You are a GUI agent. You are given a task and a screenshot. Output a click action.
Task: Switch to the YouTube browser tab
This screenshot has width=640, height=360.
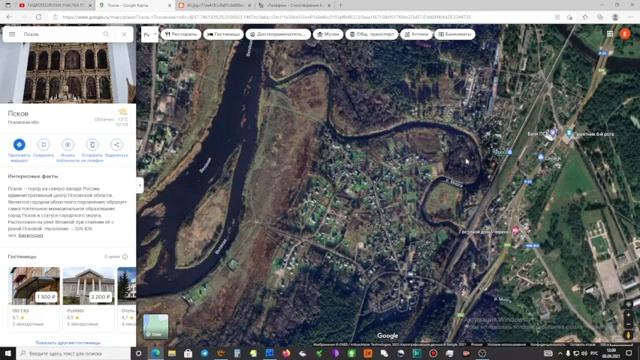(55, 5)
